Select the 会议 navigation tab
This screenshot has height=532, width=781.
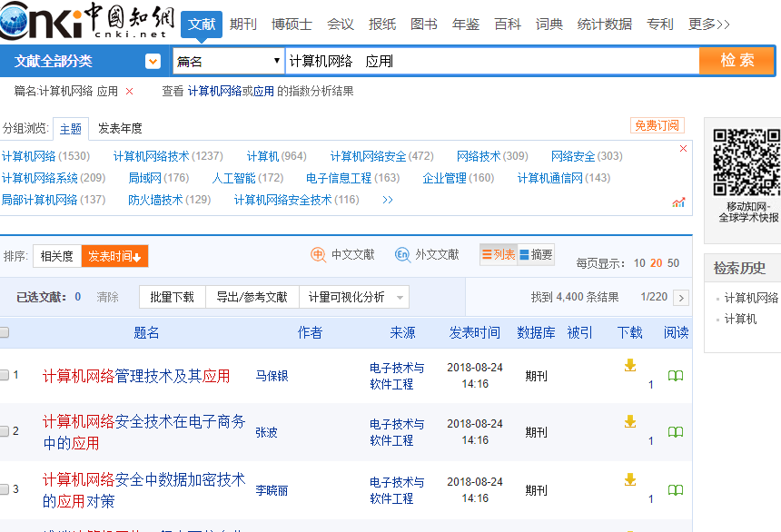[341, 24]
